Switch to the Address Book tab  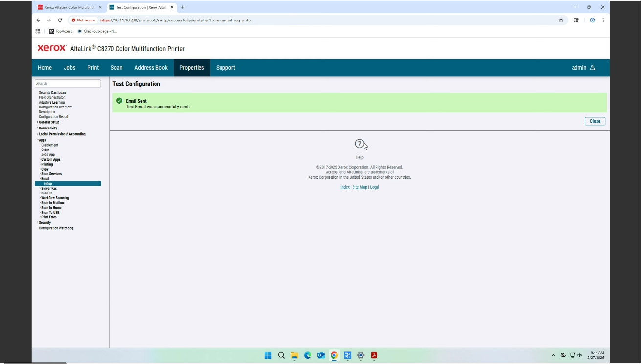pyautogui.click(x=151, y=68)
